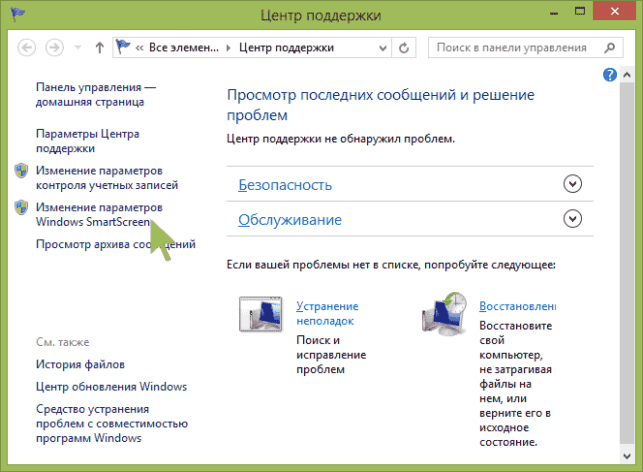Select 'Центр поддержки' breadcrumb segment
The width and height of the screenshot is (643, 472).
tap(286, 48)
